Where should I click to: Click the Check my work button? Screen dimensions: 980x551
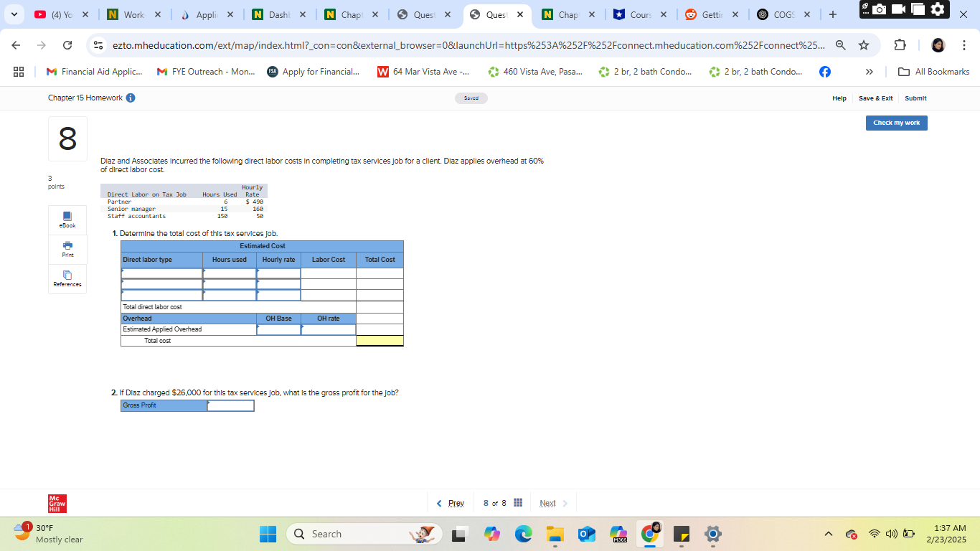tap(897, 123)
